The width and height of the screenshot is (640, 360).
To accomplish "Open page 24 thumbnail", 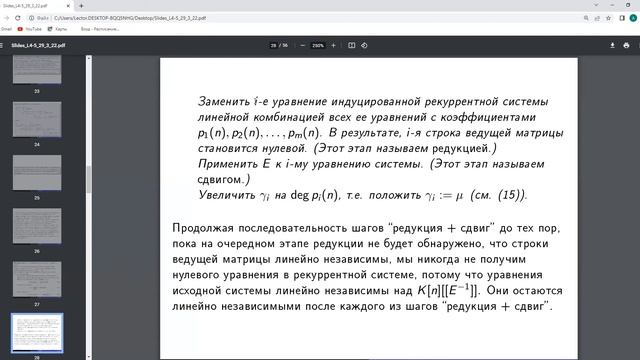I will tap(37, 119).
